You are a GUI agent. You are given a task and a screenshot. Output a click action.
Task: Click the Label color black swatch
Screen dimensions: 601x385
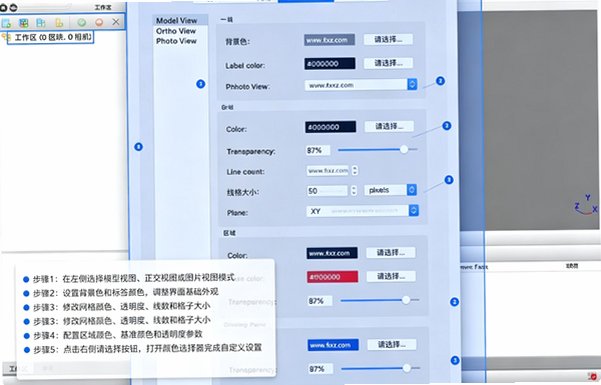pos(330,64)
